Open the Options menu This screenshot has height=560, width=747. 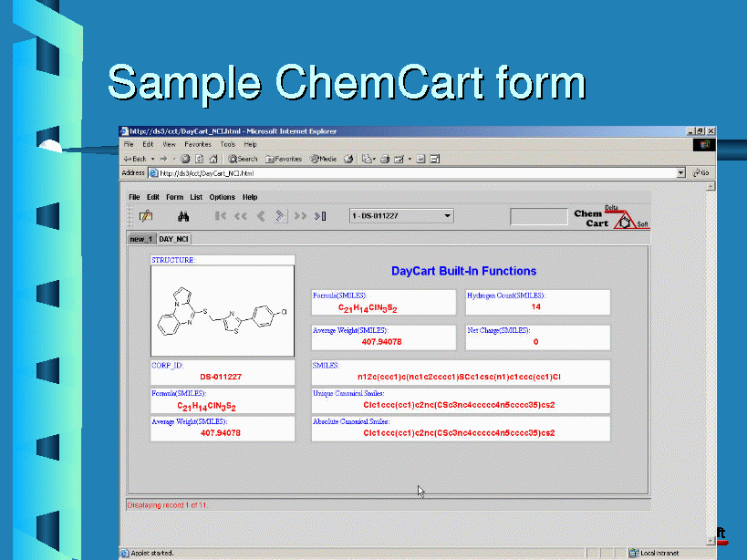point(222,197)
